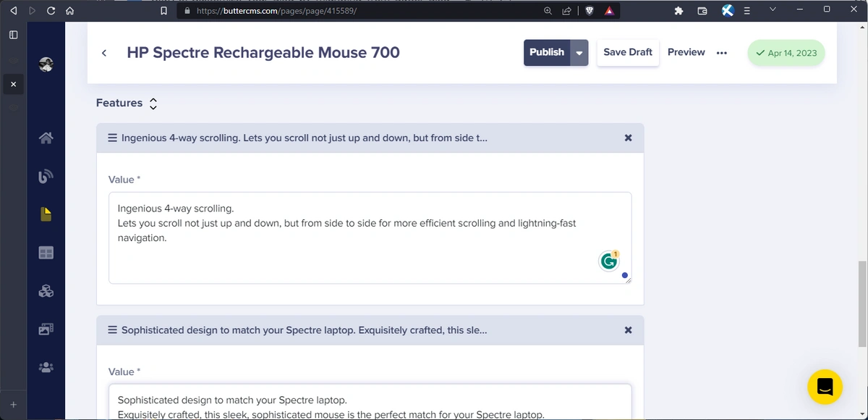The height and width of the screenshot is (420, 868).
Task: Open the tab search chevron in title bar
Action: click(773, 9)
